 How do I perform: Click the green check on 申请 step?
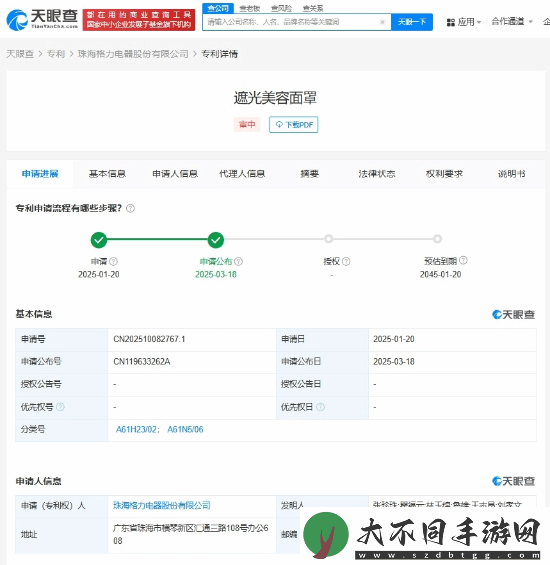99,240
